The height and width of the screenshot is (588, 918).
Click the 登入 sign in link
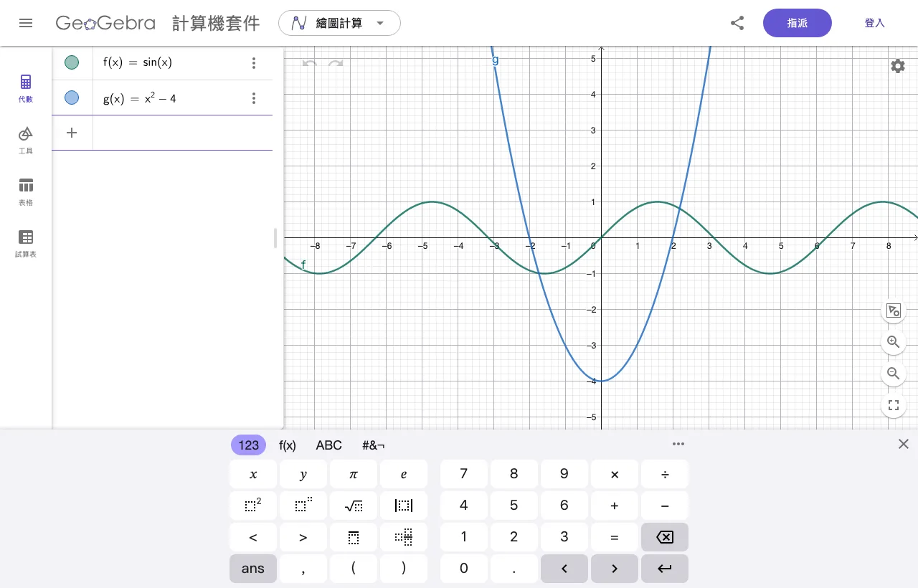click(875, 23)
